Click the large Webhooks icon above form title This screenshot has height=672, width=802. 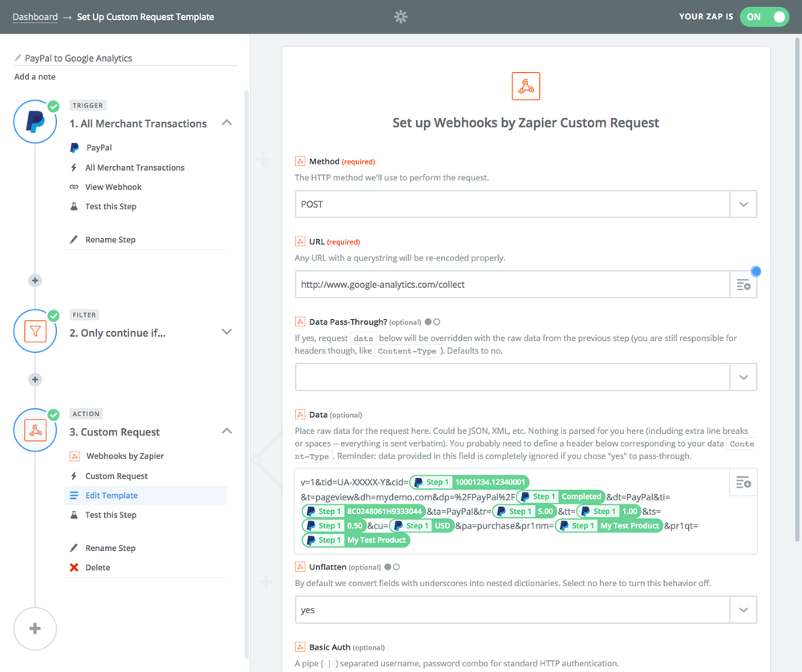pos(526,86)
